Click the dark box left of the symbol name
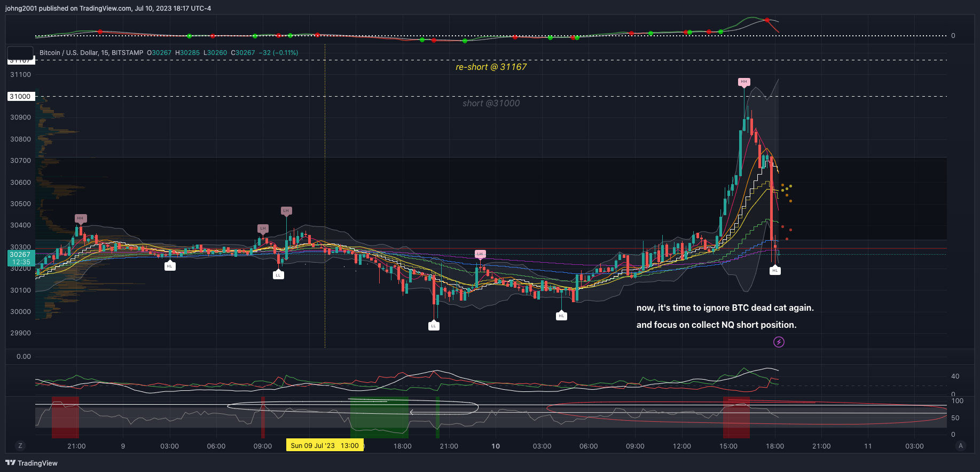980x472 pixels. click(x=20, y=53)
